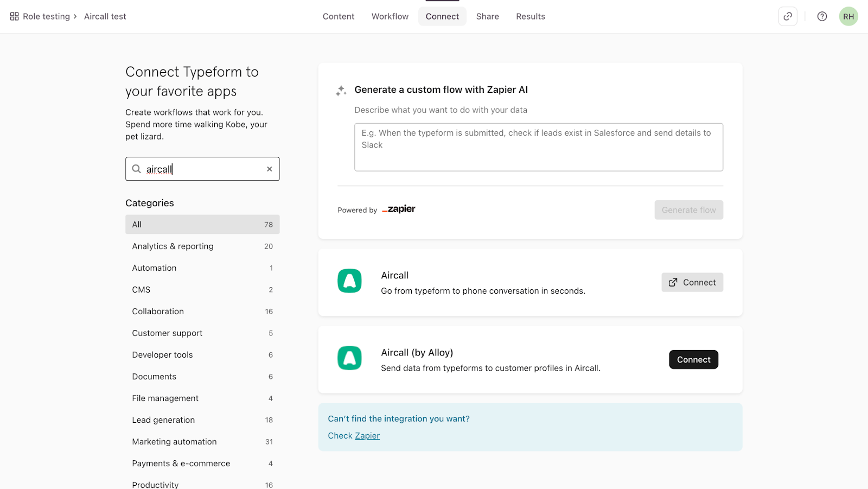Click the Categories heading

(x=150, y=203)
